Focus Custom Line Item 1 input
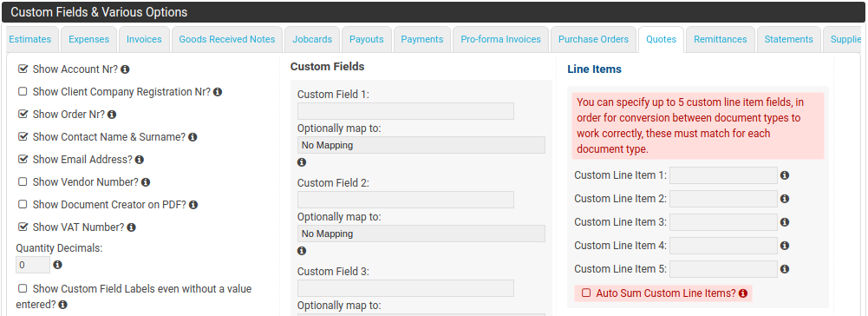This screenshot has width=868, height=316. point(723,175)
